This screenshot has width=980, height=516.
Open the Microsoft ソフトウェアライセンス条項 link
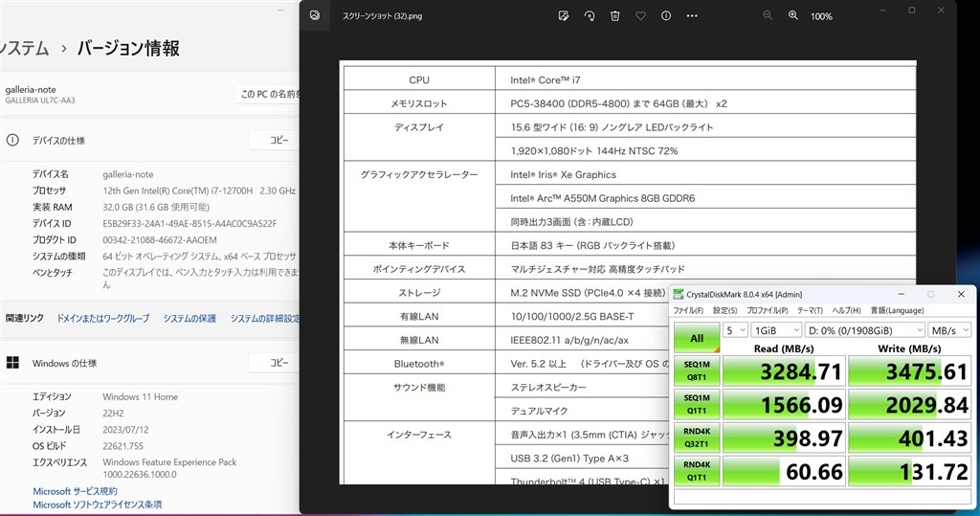point(98,505)
